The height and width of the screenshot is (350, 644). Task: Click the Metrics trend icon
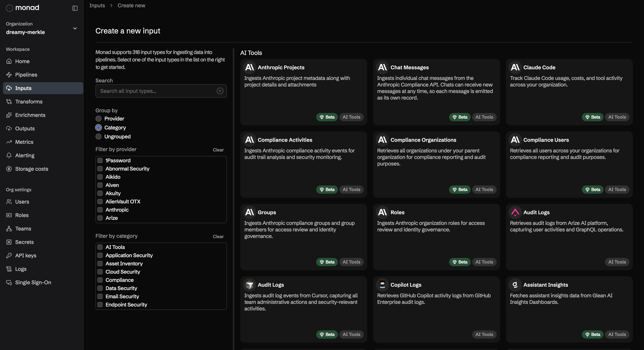(9, 142)
